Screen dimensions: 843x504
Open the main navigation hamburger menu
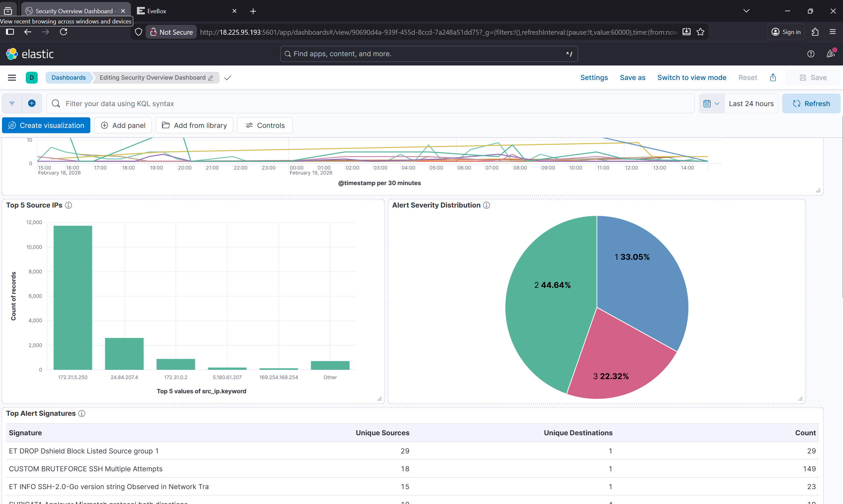(x=12, y=77)
